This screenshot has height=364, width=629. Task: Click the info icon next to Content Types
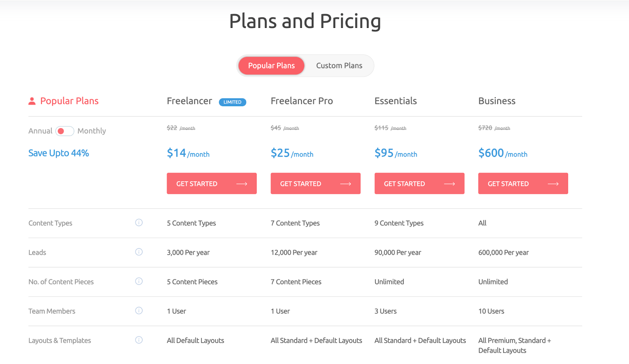click(139, 222)
